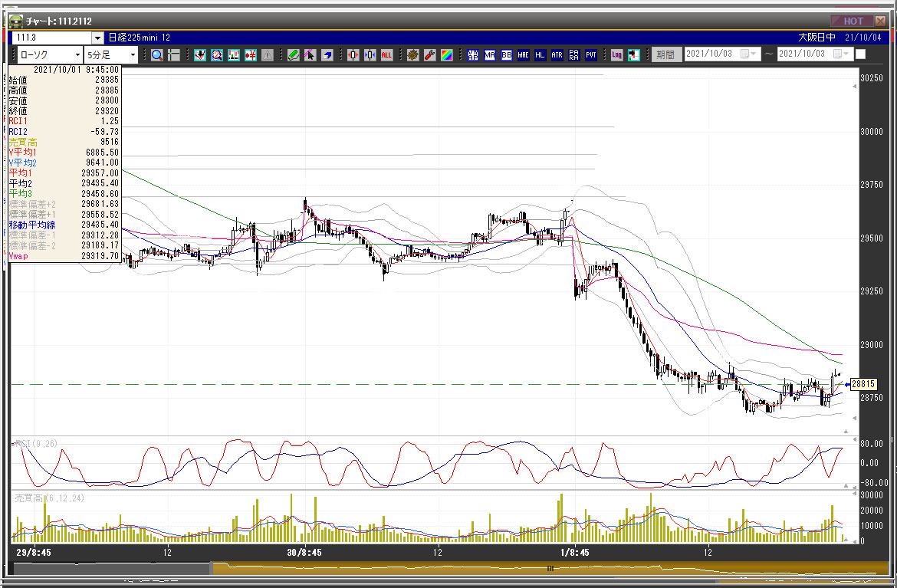897x588 pixels.
Task: Click the 30000 price axis label
Action: click(872, 132)
